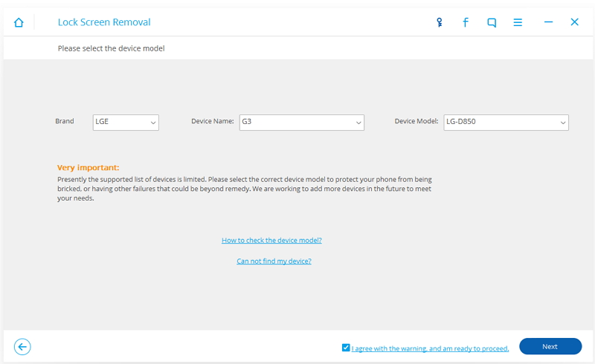Open 'Can not find my device?' link
This screenshot has height=364, width=595.
tap(274, 261)
